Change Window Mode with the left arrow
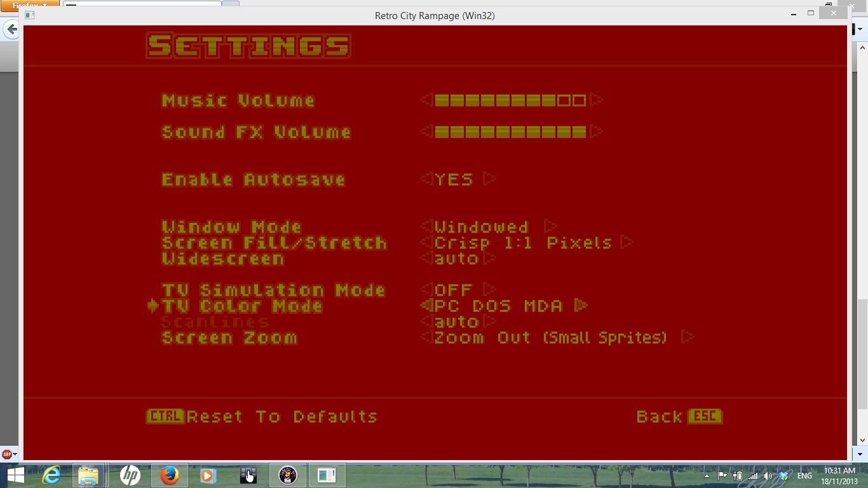 [x=426, y=226]
